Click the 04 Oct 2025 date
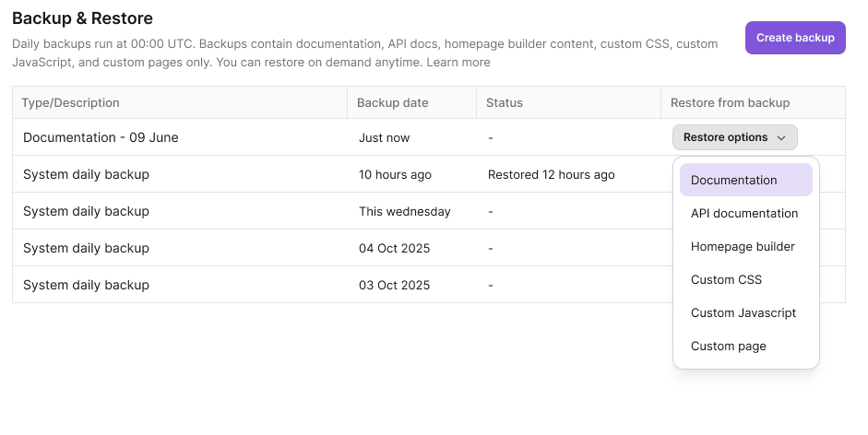This screenshot has width=868, height=435. click(394, 249)
